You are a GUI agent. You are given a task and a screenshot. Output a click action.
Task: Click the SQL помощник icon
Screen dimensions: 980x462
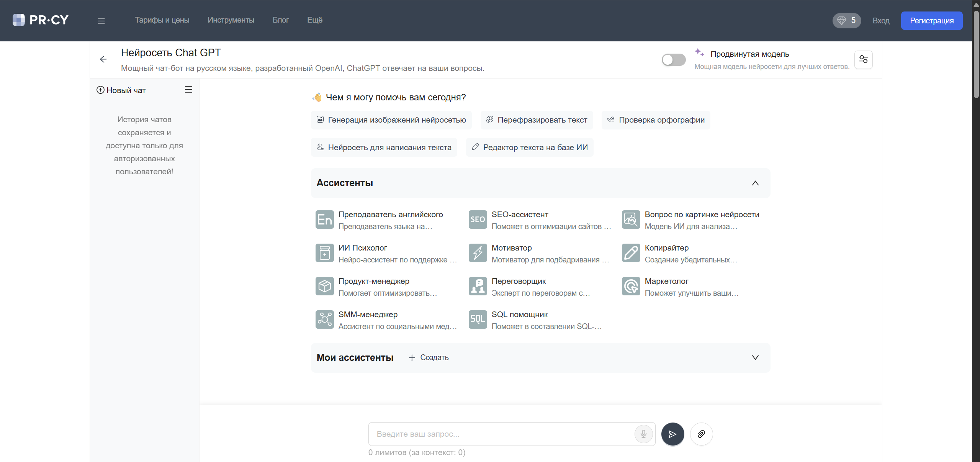pyautogui.click(x=478, y=319)
